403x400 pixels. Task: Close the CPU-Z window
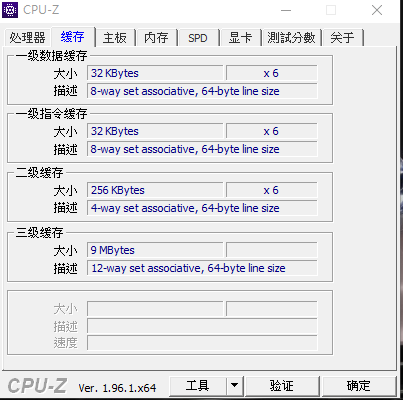[377, 10]
